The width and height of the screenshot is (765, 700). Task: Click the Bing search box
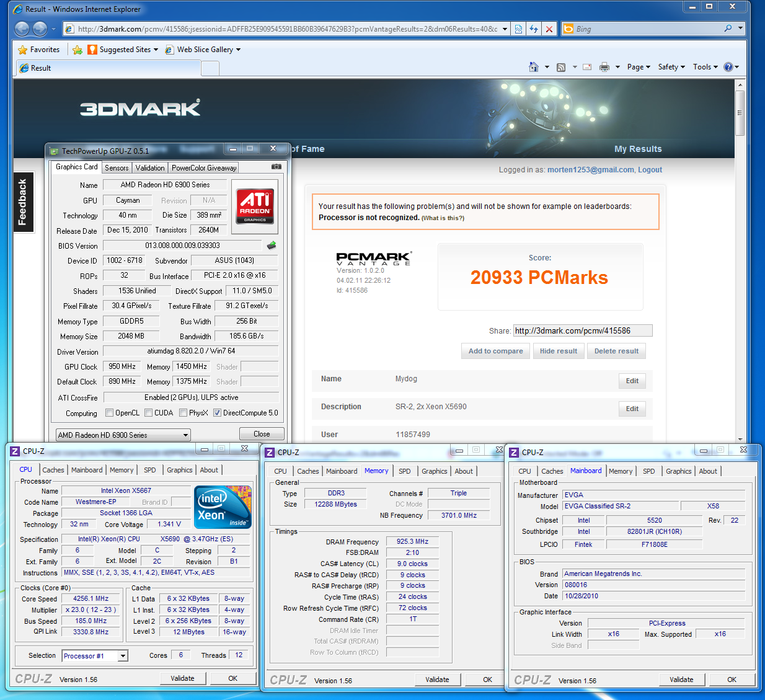(x=648, y=29)
